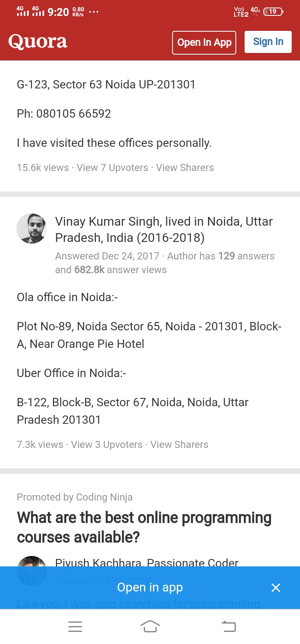Tap the blue Open in app banner
This screenshot has width=300, height=644.
[150, 587]
